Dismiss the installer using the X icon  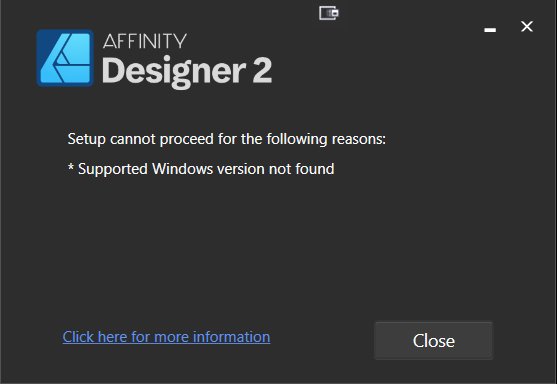coord(527,26)
